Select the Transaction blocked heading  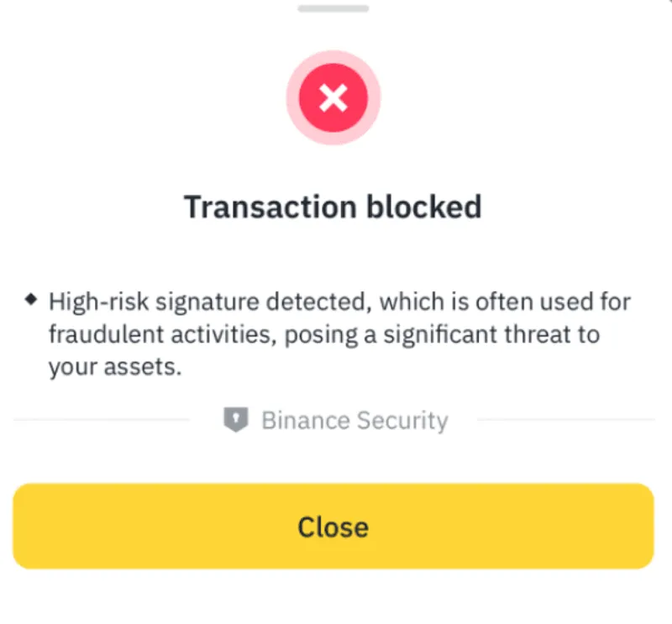tap(333, 206)
